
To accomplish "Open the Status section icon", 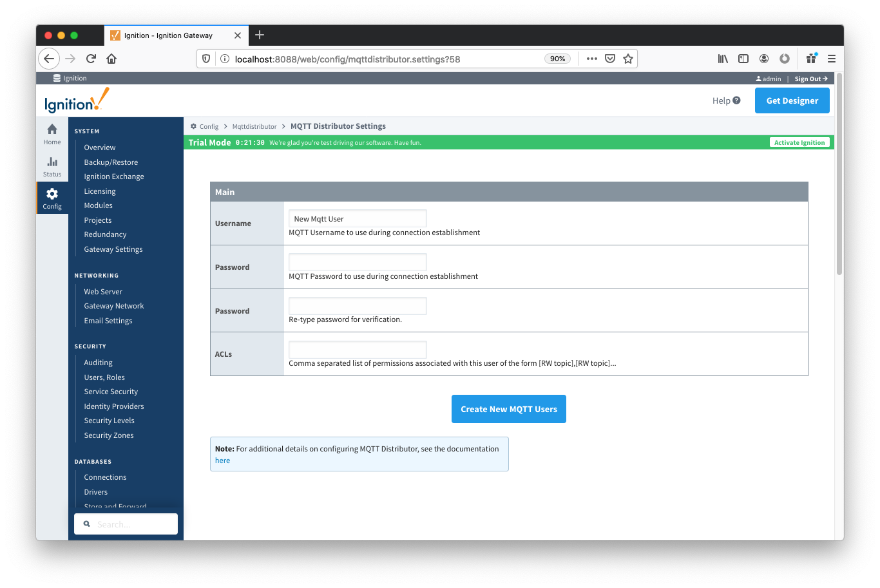I will (52, 162).
